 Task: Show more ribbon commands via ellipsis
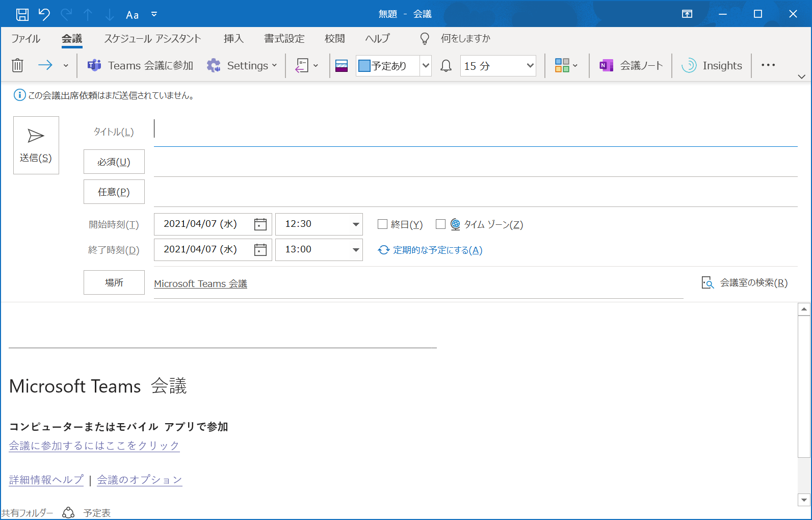768,65
